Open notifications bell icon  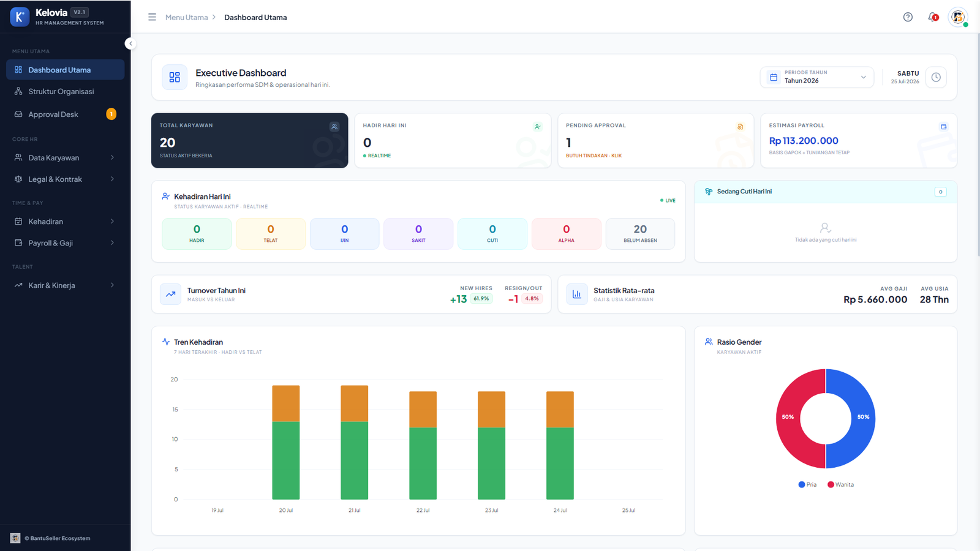933,17
